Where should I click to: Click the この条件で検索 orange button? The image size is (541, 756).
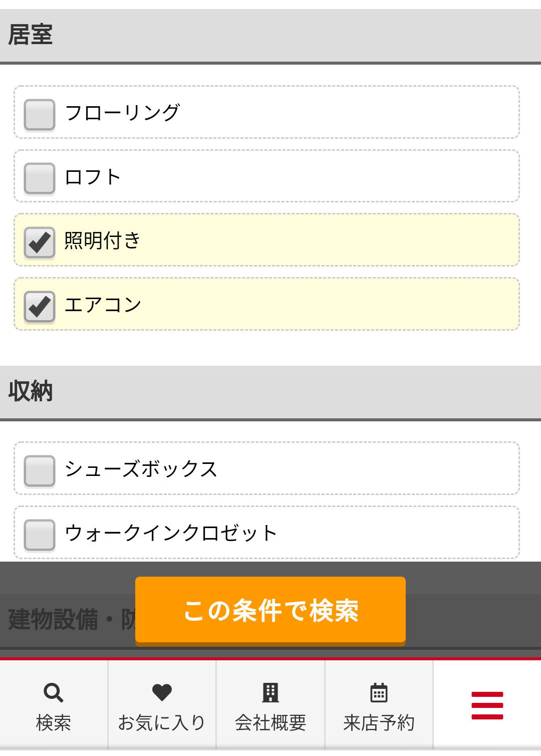[x=270, y=611]
